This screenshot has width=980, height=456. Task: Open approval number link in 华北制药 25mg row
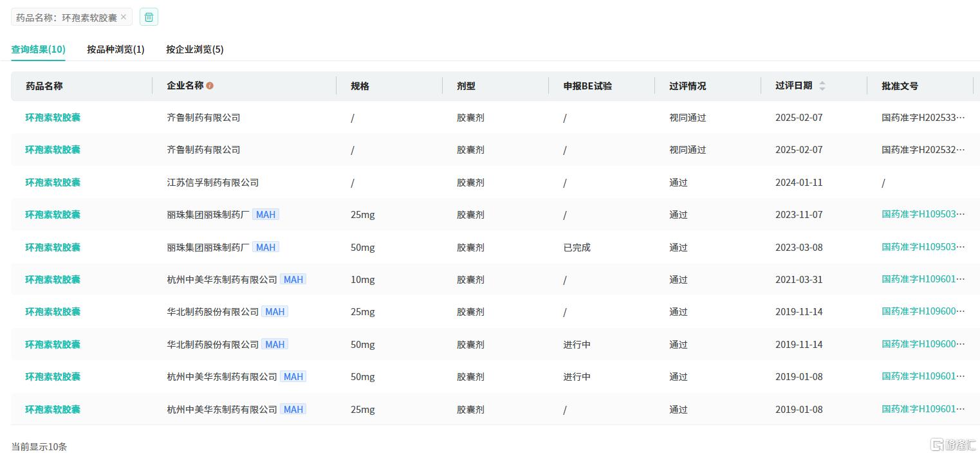(x=923, y=312)
